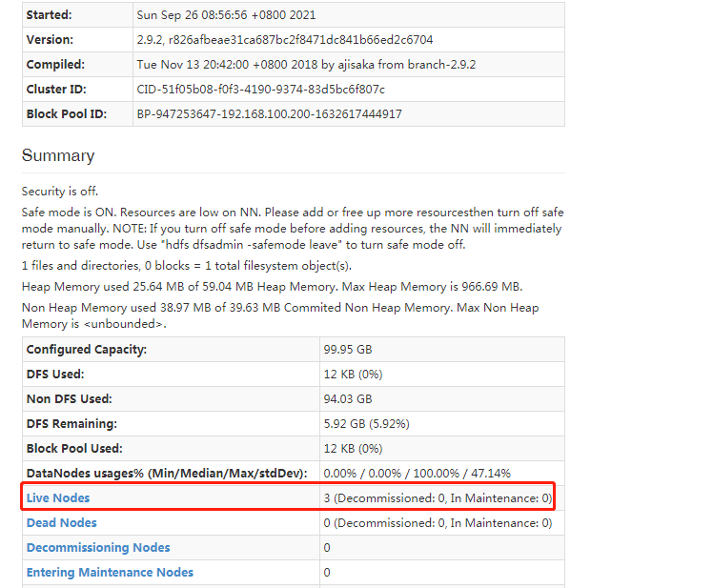Open the Decommissioning Nodes link
The height and width of the screenshot is (588, 713).
coord(98,548)
